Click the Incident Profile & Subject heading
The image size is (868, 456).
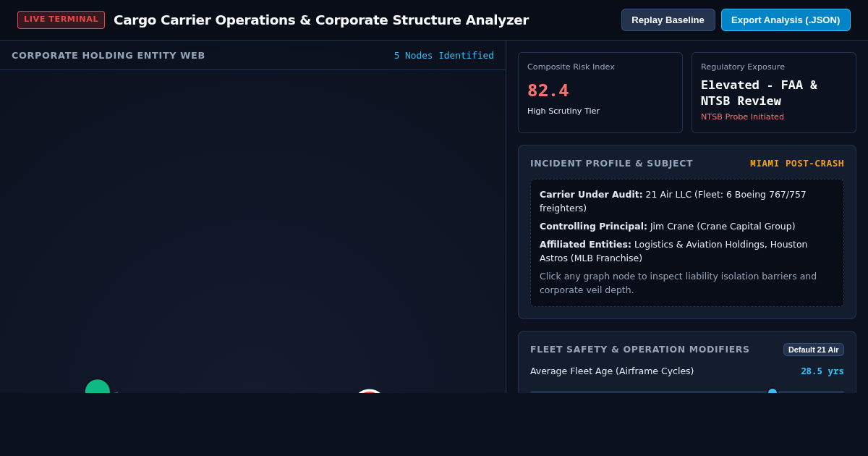click(611, 164)
